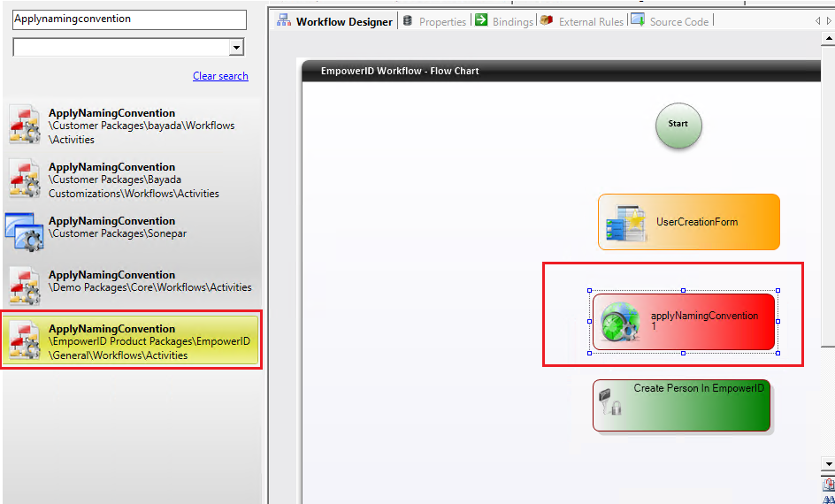Click the window-gear icon of the Sonepar result
835x504 pixels.
click(x=23, y=232)
